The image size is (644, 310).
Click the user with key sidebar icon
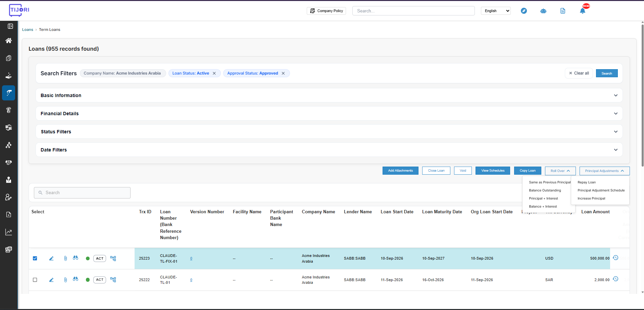9,197
